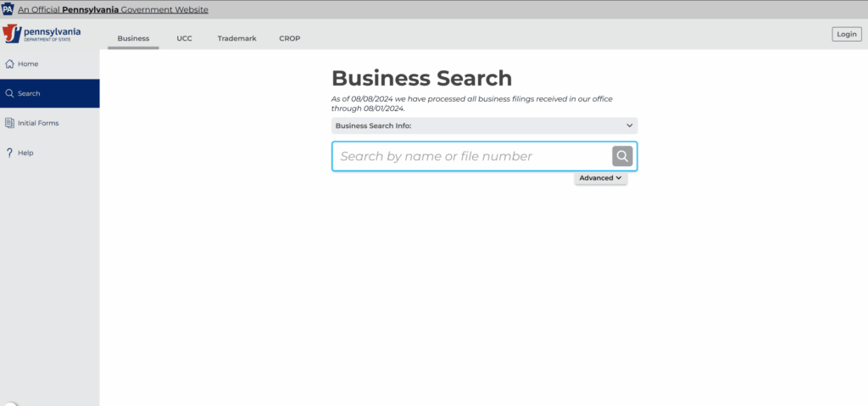Open the Official Pennsylvania Government Website link
The image size is (868, 406).
[113, 9]
